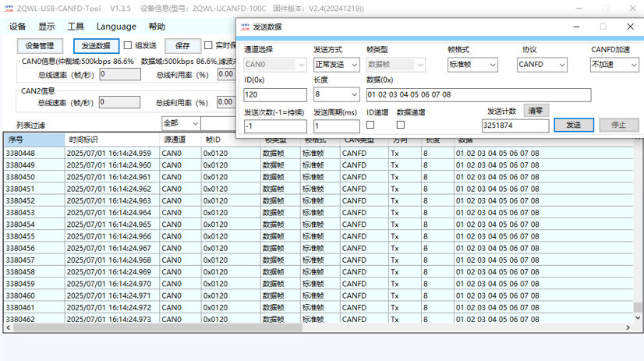Open the 发送方式 dropdown showing 正常发送
The image size is (644, 361).
coord(336,65)
